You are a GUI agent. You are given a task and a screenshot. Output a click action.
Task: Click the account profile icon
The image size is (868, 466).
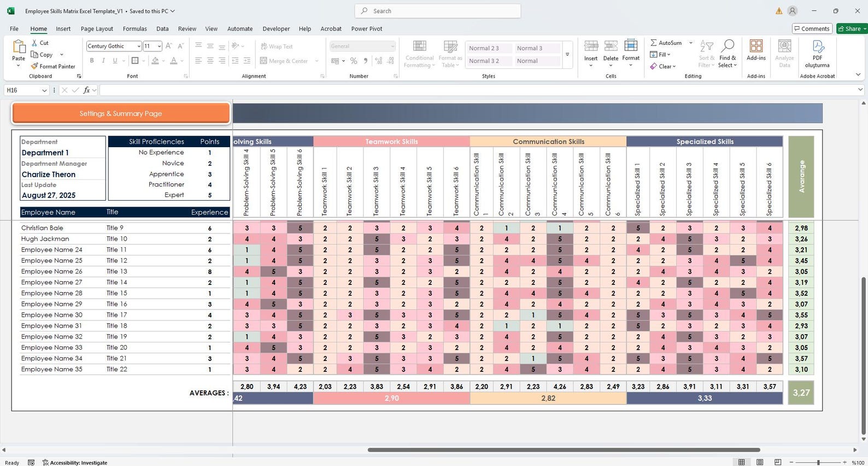coord(793,11)
